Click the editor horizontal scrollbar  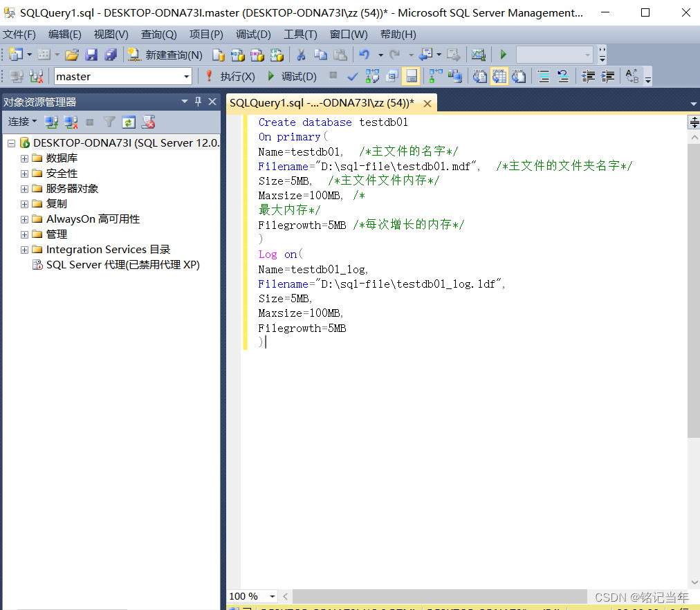440,596
